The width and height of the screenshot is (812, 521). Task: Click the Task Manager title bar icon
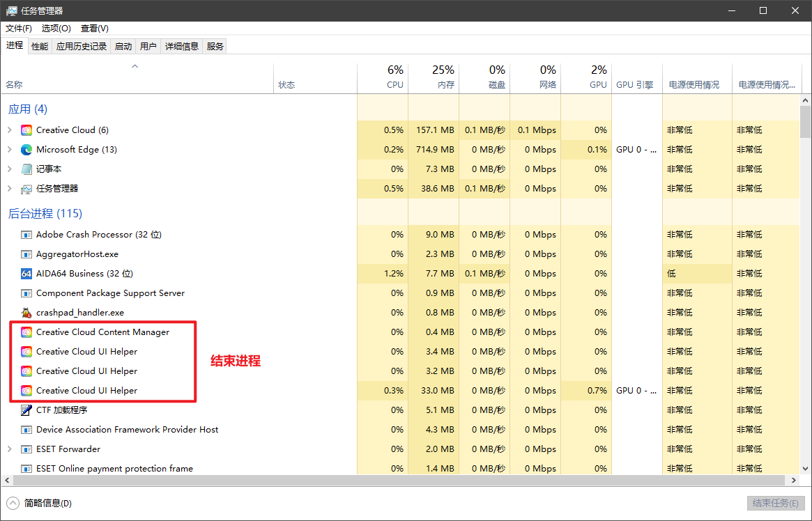coord(11,10)
